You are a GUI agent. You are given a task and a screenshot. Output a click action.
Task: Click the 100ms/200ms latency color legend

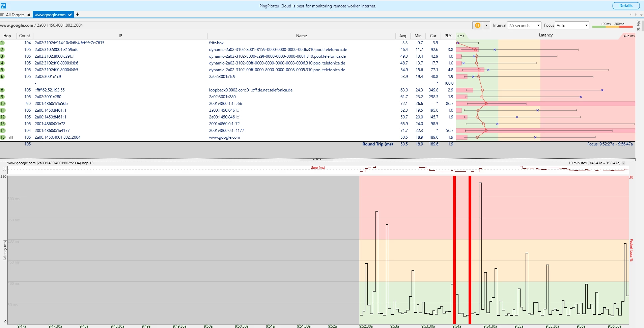612,25
